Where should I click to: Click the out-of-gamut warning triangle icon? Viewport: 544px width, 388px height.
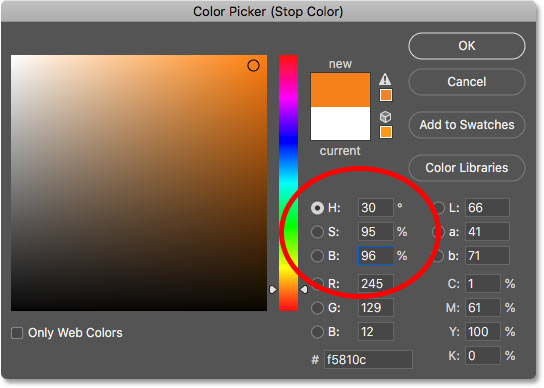pyautogui.click(x=385, y=79)
